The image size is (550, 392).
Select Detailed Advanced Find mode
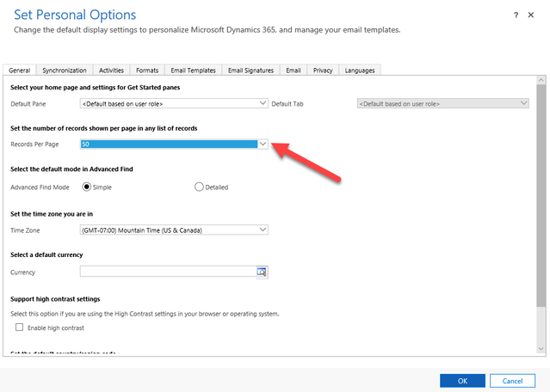coord(200,187)
